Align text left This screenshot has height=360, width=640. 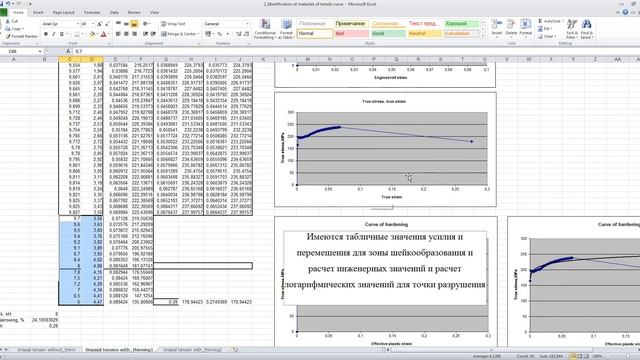[x=118, y=34]
